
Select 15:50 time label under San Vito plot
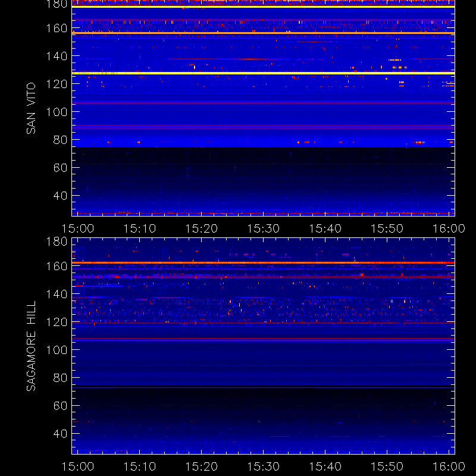(387, 228)
